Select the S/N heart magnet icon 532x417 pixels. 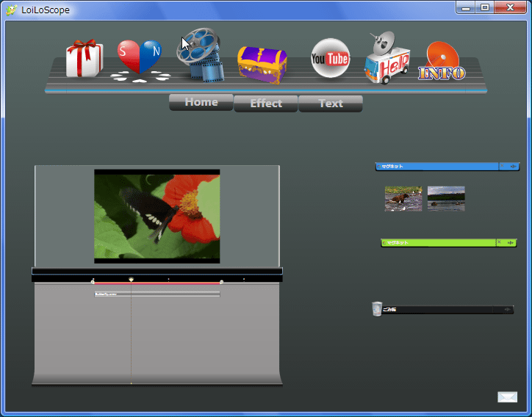click(x=140, y=59)
